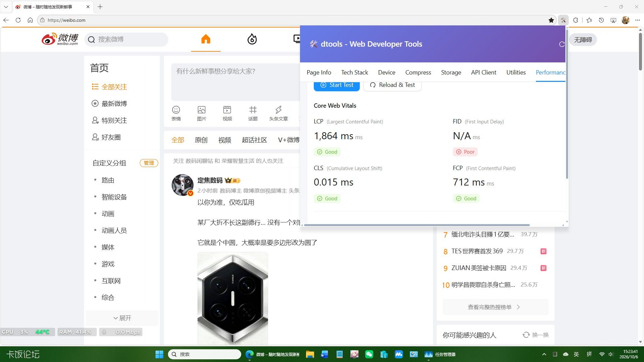Open the tab list dropdown arrow

[x=6, y=7]
